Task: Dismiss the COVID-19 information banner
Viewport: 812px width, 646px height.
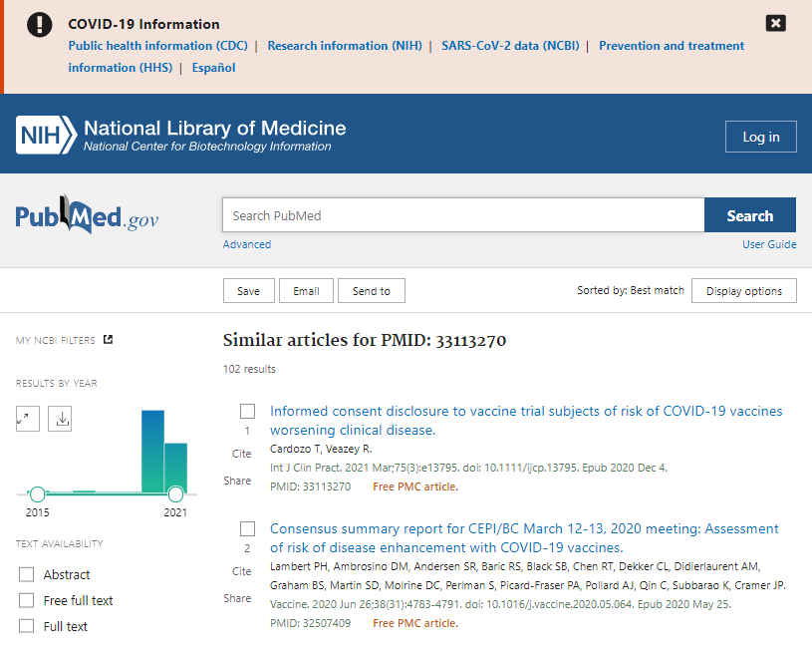Action: pyautogui.click(x=775, y=23)
